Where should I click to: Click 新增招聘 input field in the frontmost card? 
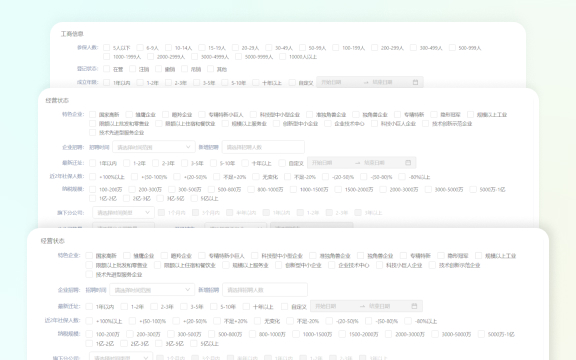click(265, 290)
